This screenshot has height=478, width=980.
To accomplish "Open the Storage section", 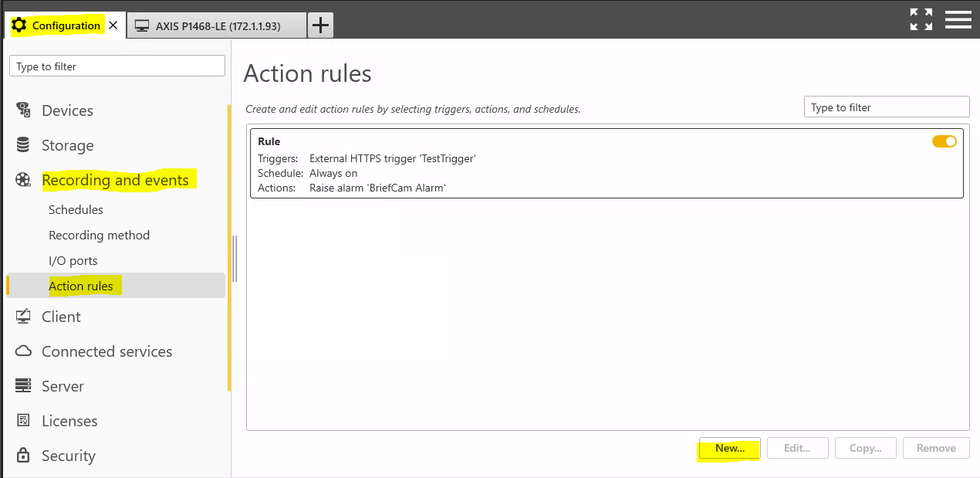I will pos(67,145).
